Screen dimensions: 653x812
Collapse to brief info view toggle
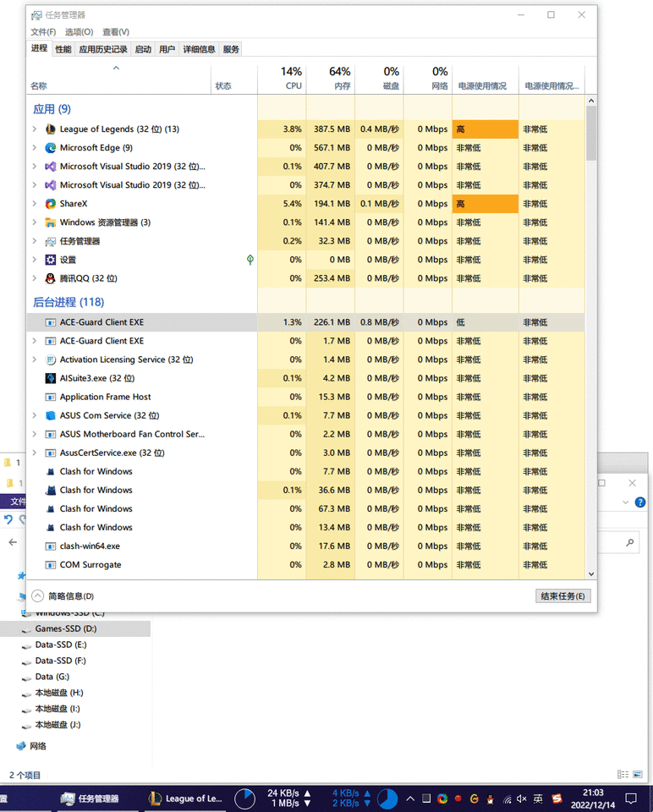point(63,596)
